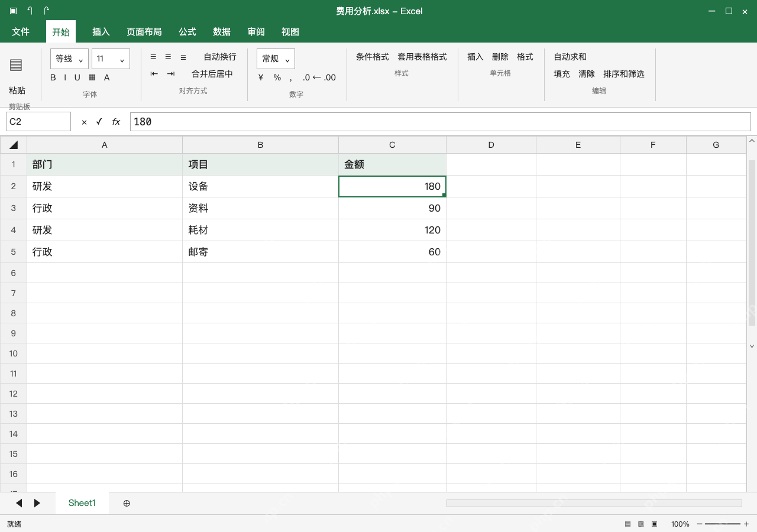Click the horizontal scrollbar beside the sheet tabs
757x532 pixels.
point(594,503)
